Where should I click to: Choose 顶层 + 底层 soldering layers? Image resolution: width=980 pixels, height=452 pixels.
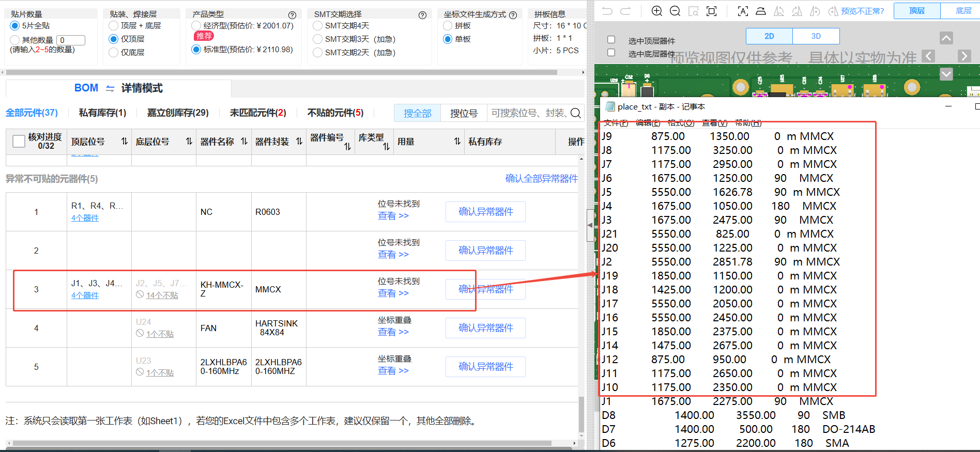114,25
